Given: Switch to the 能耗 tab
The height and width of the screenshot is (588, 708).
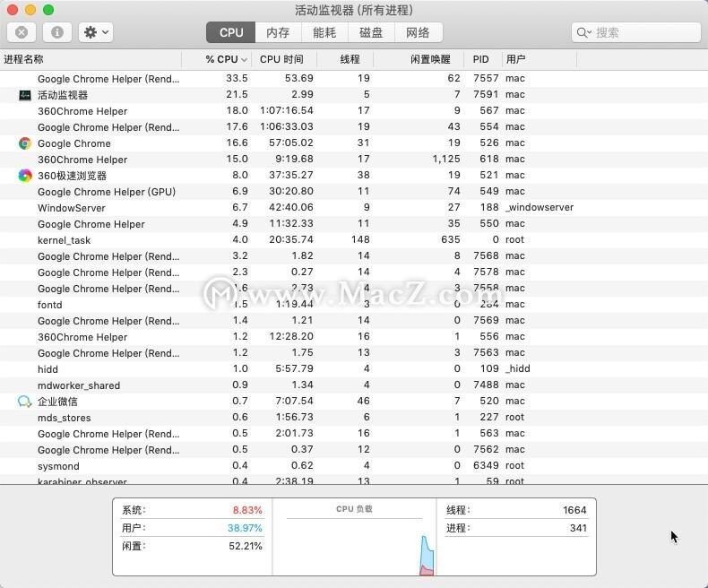Looking at the screenshot, I should tap(324, 32).
